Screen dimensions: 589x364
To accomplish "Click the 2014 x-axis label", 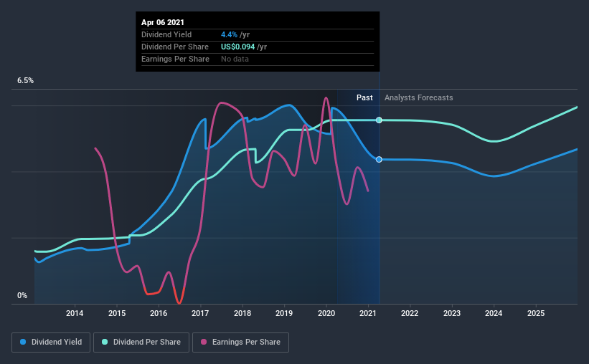I will click(x=75, y=313).
